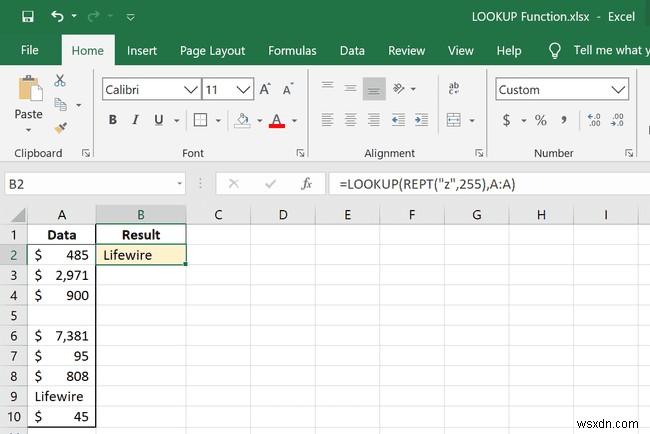Click Increase Indent icon
Viewport: 650px width, 434px height.
click(422, 120)
